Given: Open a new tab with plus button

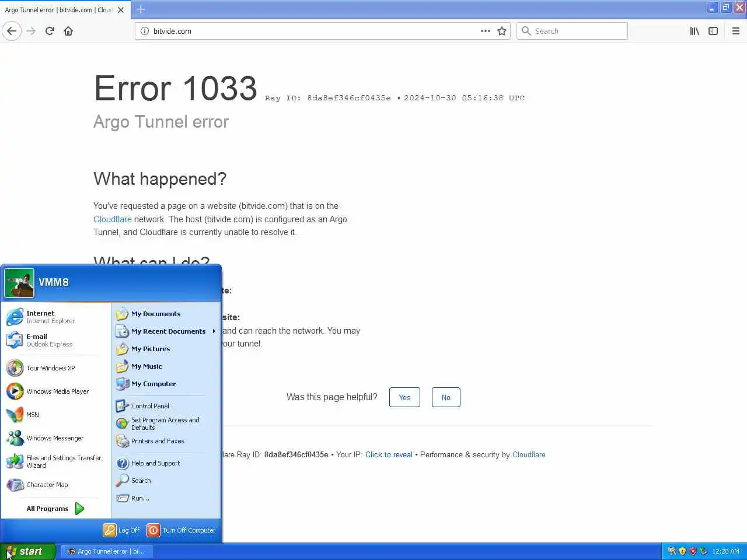Looking at the screenshot, I should click(x=141, y=9).
